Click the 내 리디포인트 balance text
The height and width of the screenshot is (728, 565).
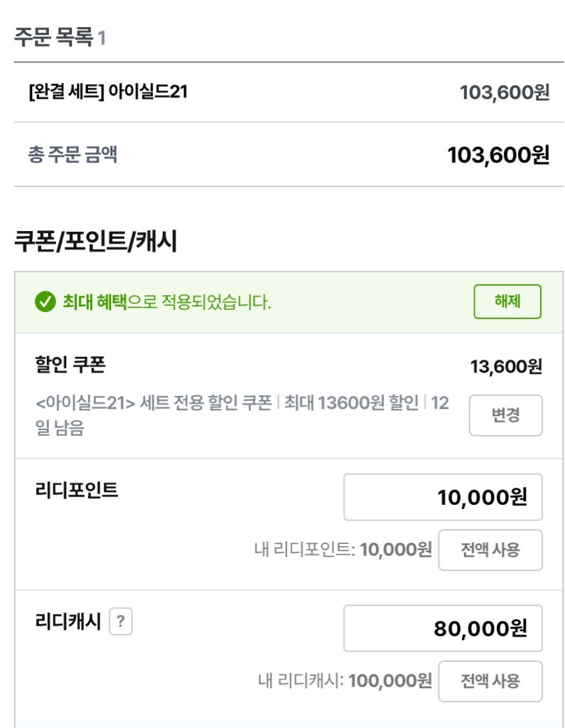343,550
